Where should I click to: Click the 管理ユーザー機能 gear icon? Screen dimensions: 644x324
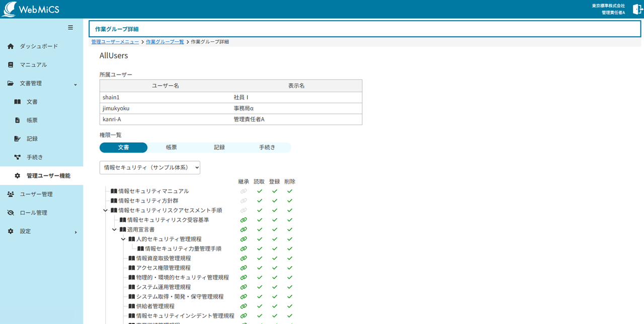[x=18, y=176]
